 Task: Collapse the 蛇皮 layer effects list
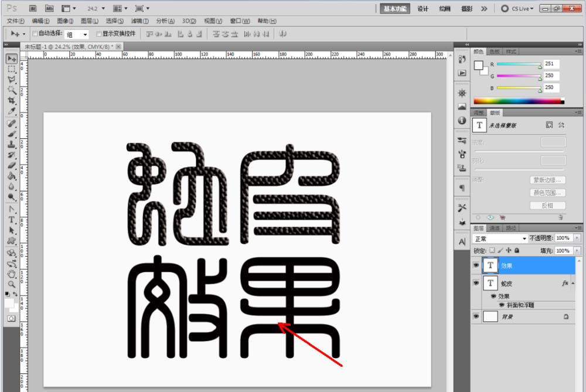click(x=573, y=282)
